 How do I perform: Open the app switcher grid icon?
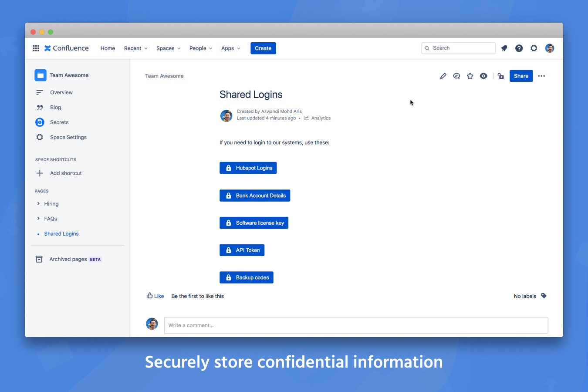tap(36, 48)
